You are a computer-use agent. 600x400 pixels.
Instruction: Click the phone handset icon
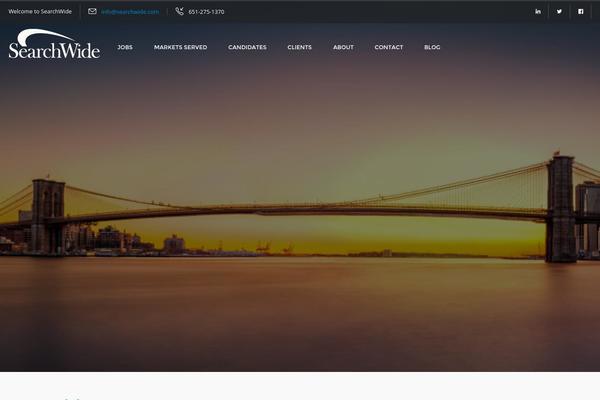179,11
